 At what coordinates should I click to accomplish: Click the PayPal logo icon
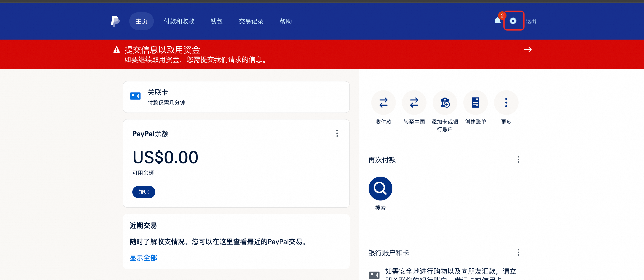[x=115, y=21]
